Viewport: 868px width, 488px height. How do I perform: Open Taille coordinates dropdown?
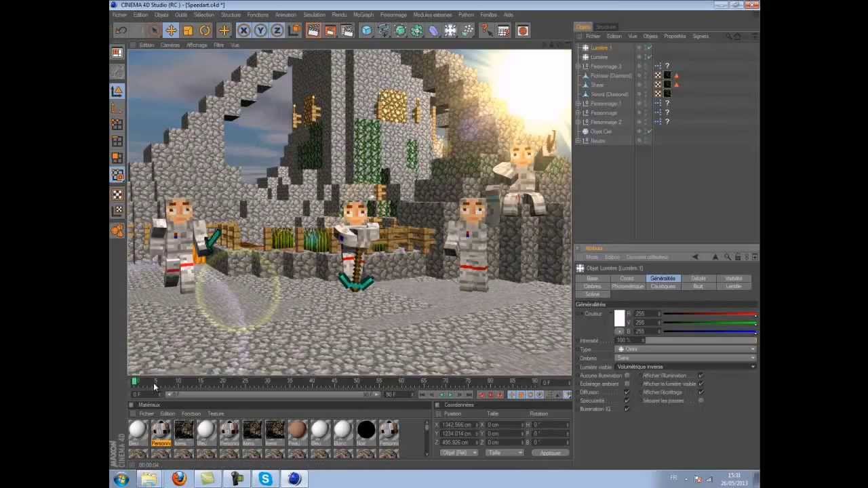click(x=503, y=453)
